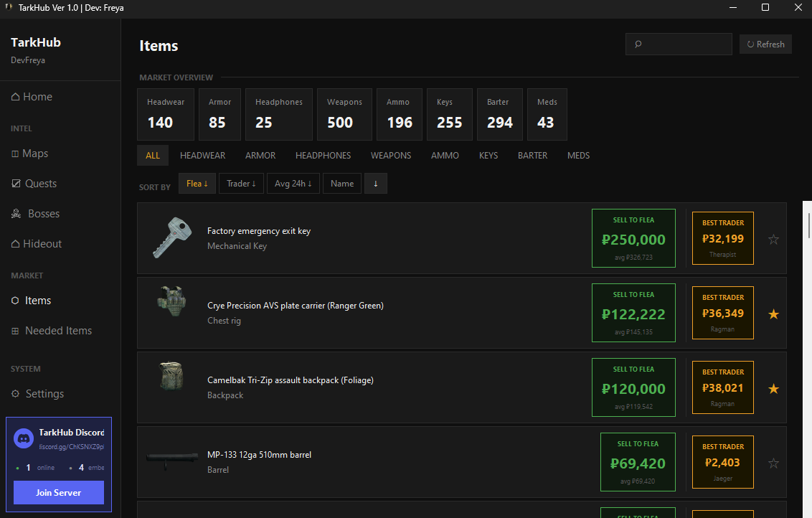Click the item search field
Image resolution: width=812 pixels, height=518 pixels.
click(x=679, y=44)
